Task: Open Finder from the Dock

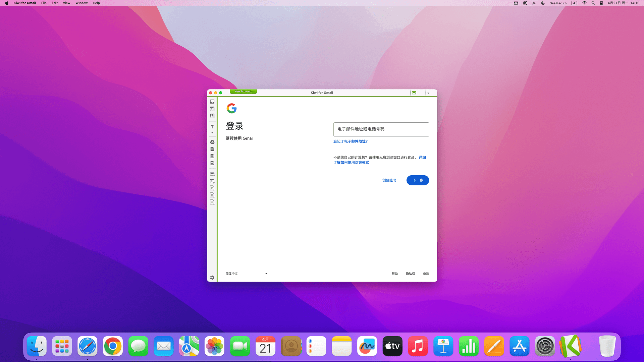Action: [37, 346]
